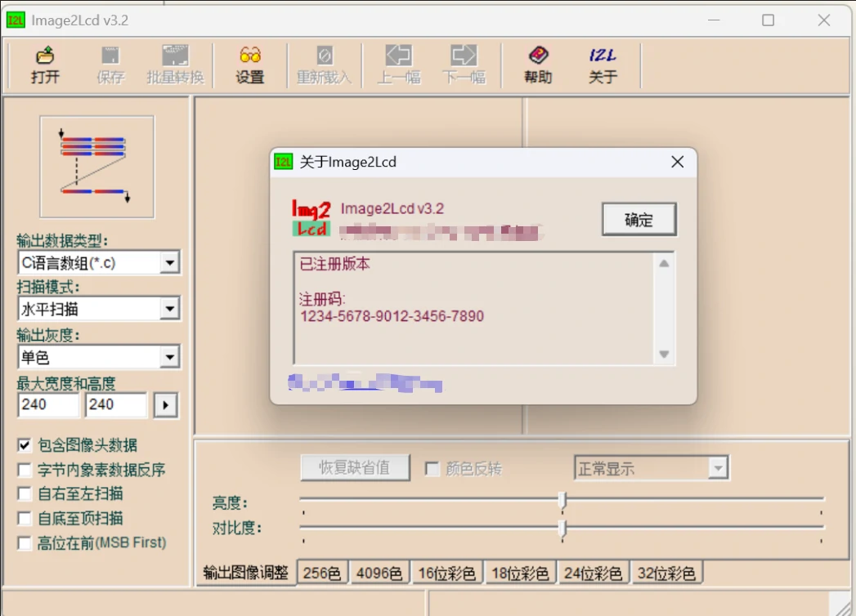Uncheck 包含图像头数据 checkbox

(x=25, y=446)
